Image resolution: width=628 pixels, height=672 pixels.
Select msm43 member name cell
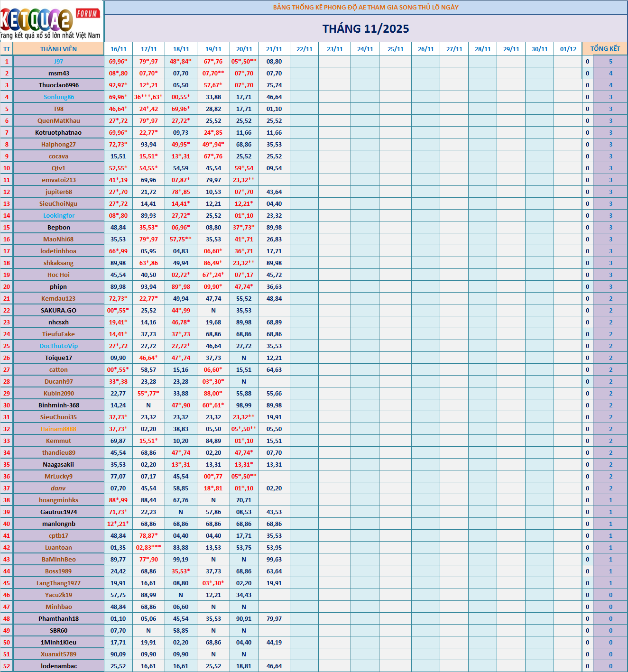(59, 73)
